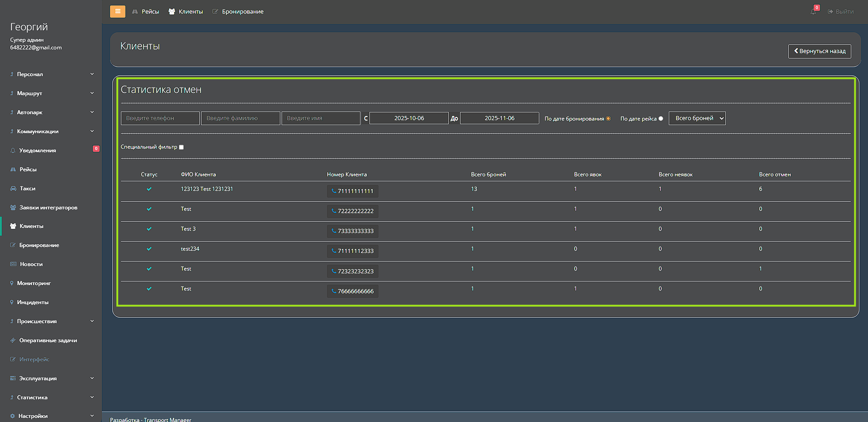Select the По дате бронирования radio button

point(608,119)
